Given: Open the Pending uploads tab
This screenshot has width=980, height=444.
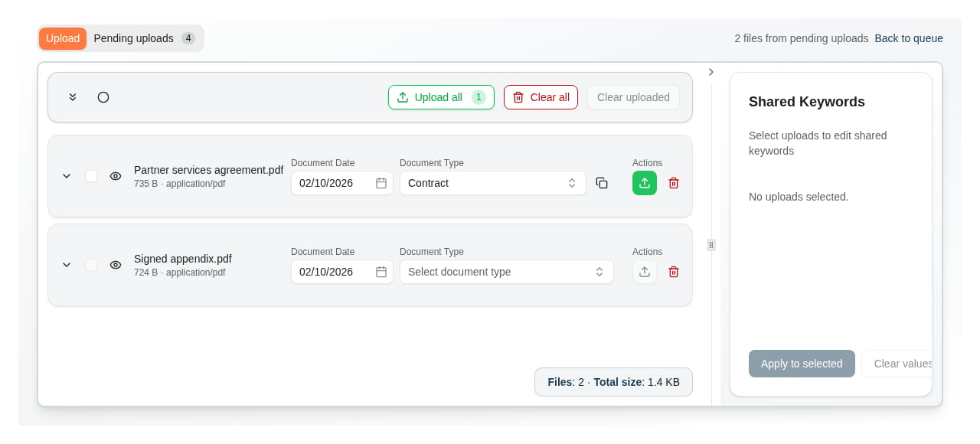Looking at the screenshot, I should click(x=144, y=38).
